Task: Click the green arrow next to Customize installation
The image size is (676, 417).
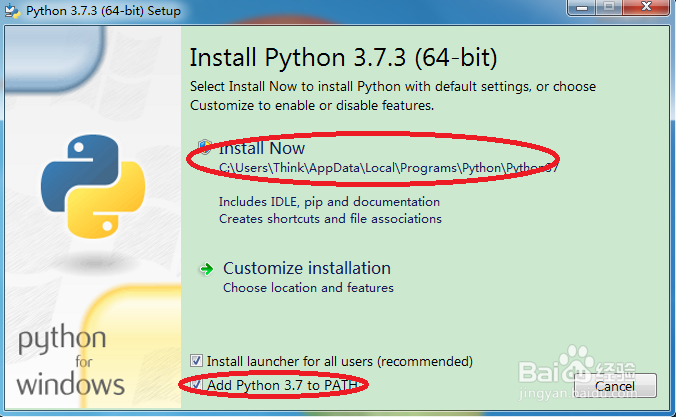Action: click(207, 269)
